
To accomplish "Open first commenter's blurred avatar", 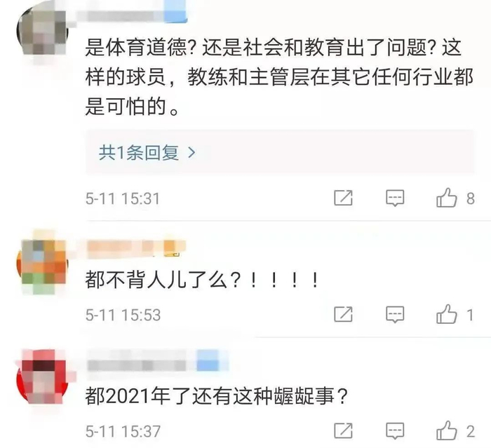I will [42, 32].
